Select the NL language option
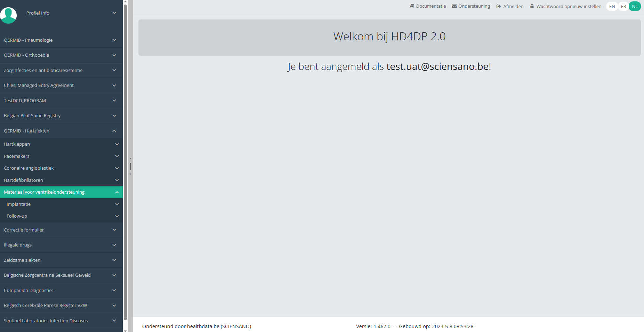This screenshot has height=332, width=644. [635, 6]
